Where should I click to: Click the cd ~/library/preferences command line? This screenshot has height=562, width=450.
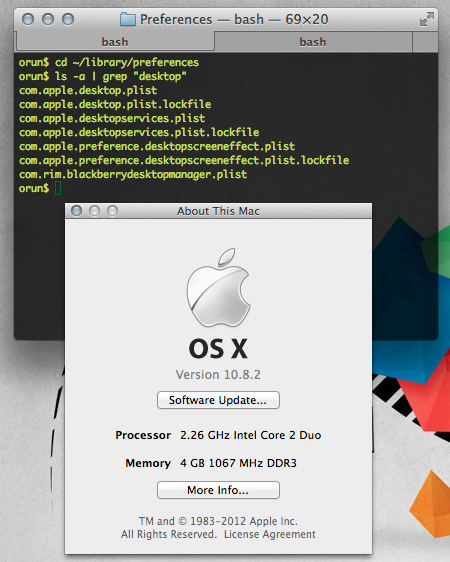coord(126,62)
